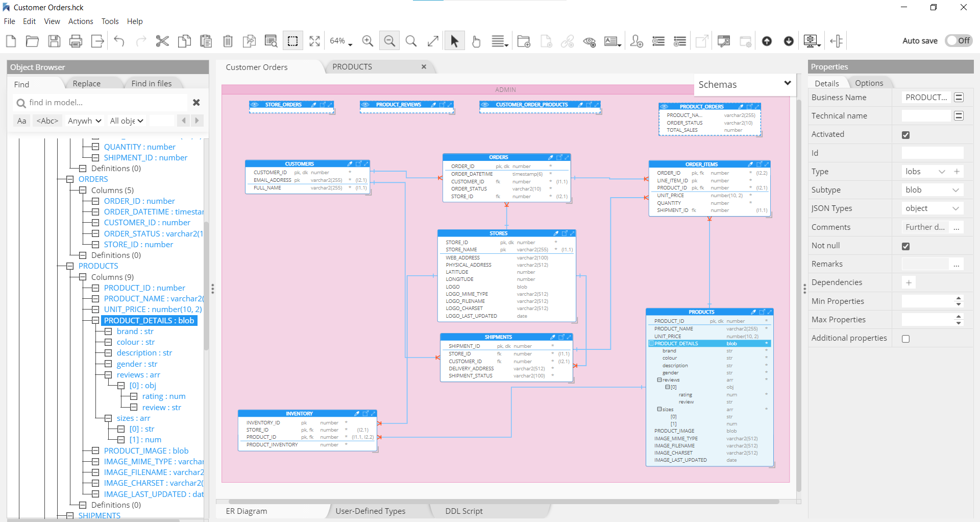Viewport: 980px width, 522px height.
Task: Select the reviews : arr tree item
Action: [138, 375]
